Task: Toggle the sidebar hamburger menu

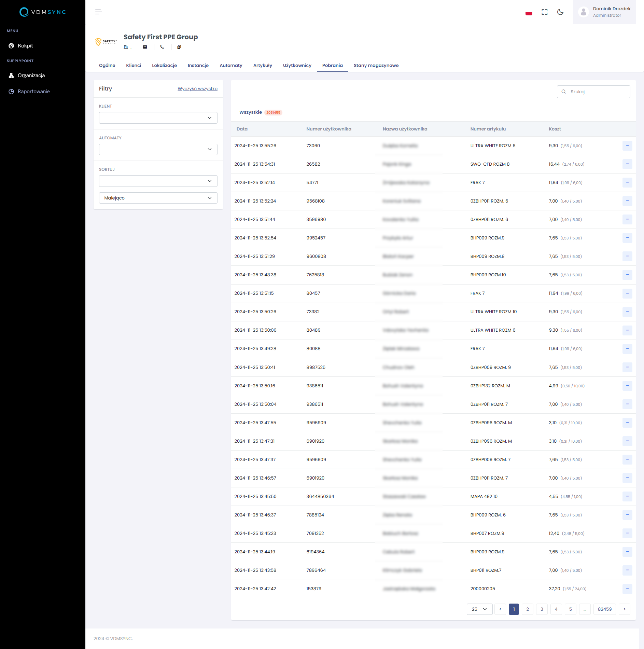Action: click(98, 12)
